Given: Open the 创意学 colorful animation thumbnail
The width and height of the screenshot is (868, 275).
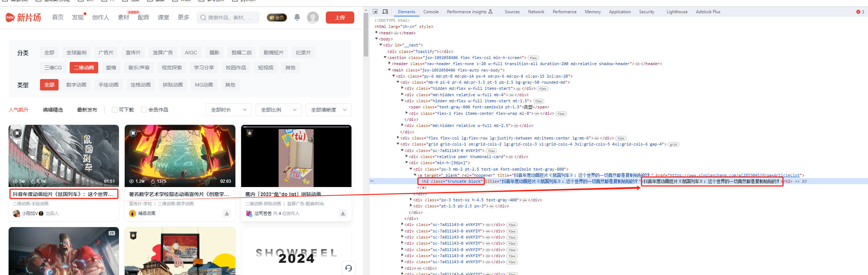Looking at the screenshot, I should click(x=180, y=156).
